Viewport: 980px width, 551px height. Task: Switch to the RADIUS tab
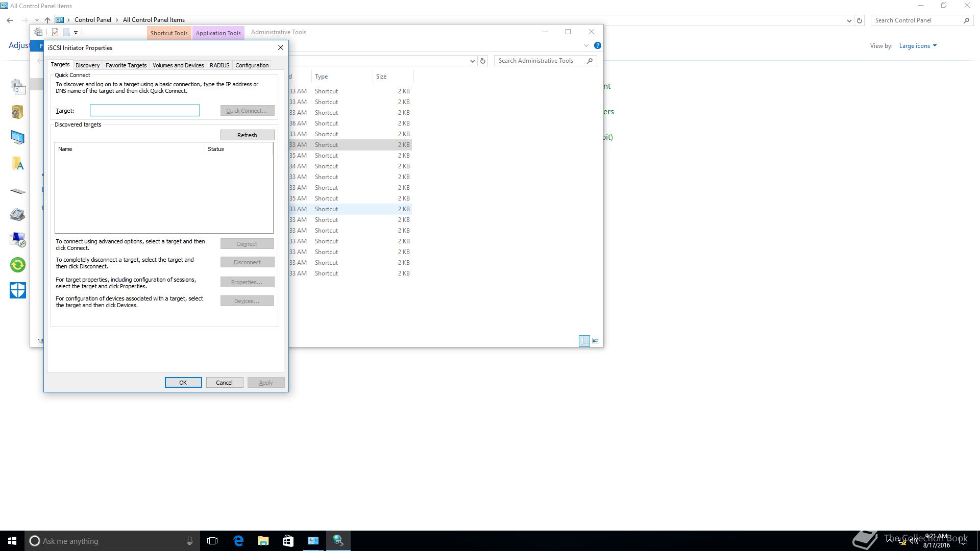(x=219, y=65)
